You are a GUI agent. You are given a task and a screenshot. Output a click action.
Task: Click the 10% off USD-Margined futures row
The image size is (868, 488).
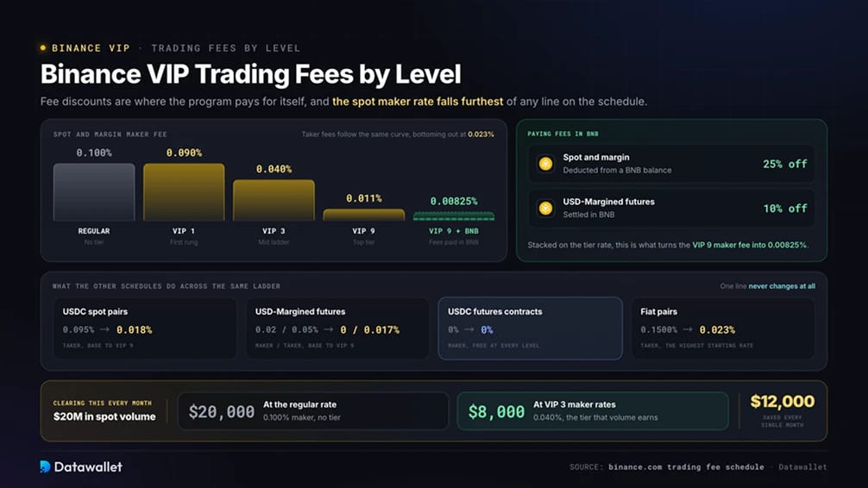(x=671, y=208)
